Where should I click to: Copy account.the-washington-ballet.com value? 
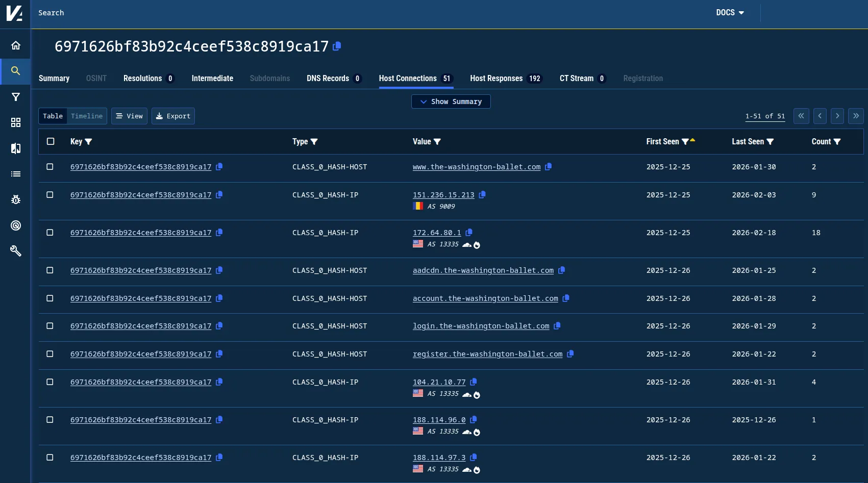566,298
